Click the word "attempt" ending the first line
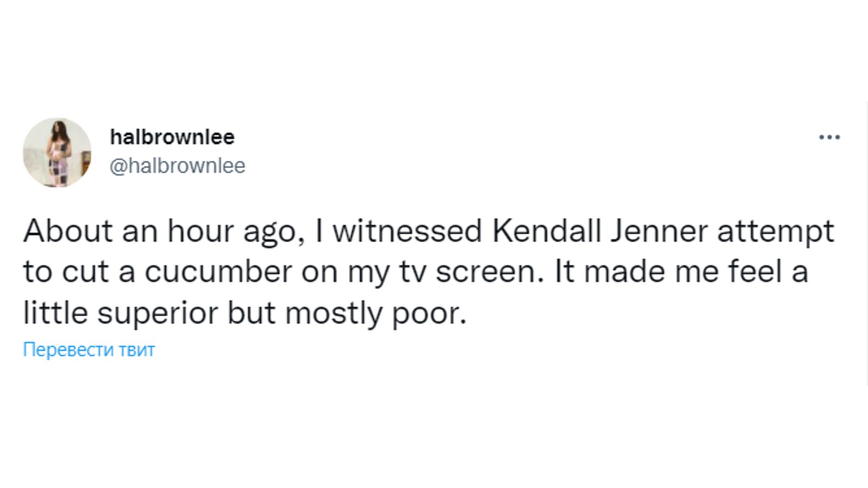The width and height of the screenshot is (868, 488). [775, 231]
